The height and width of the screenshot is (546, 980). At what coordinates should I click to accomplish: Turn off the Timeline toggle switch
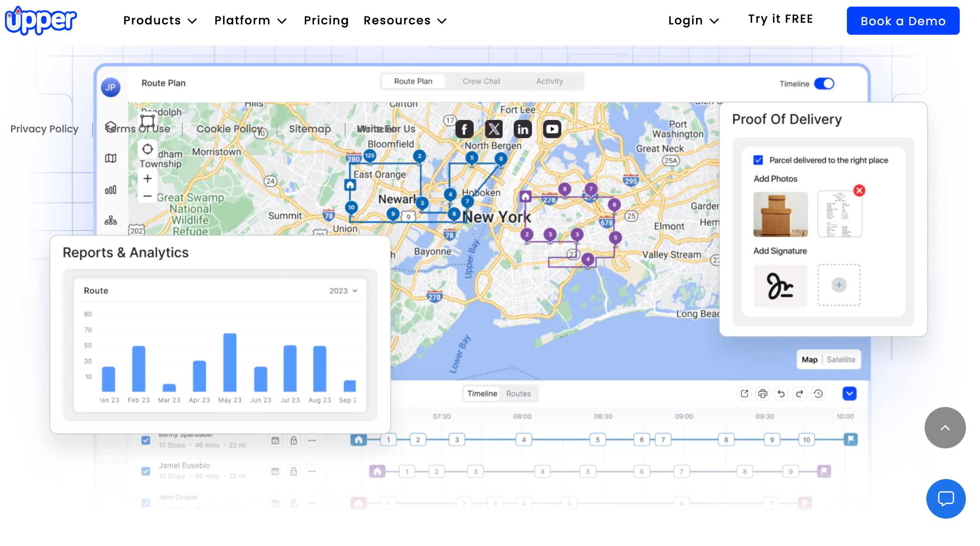824,84
